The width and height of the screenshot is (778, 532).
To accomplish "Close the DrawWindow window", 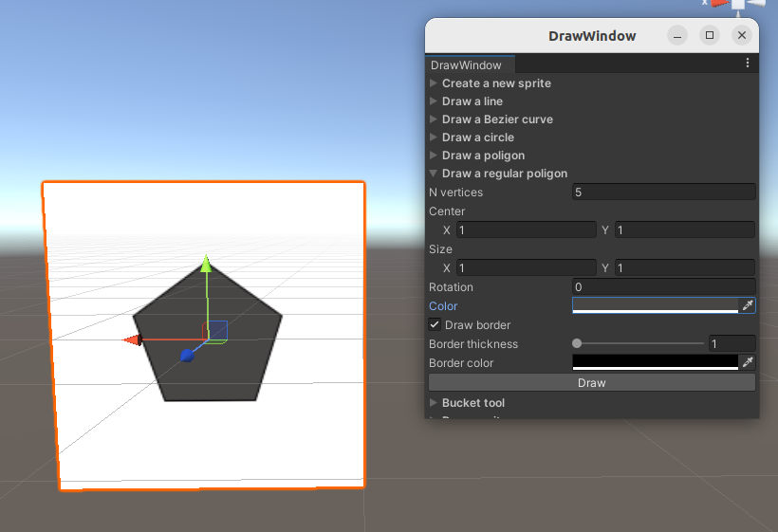I will pos(742,35).
